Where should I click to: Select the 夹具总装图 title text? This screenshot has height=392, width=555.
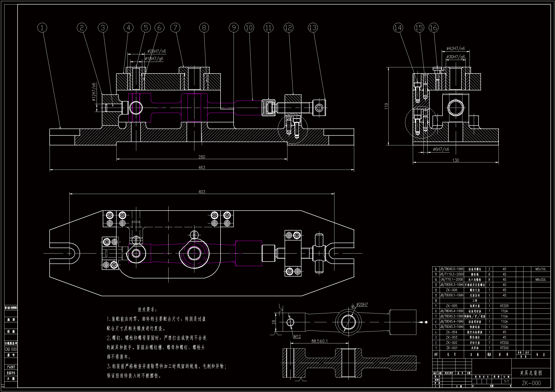tap(531, 373)
